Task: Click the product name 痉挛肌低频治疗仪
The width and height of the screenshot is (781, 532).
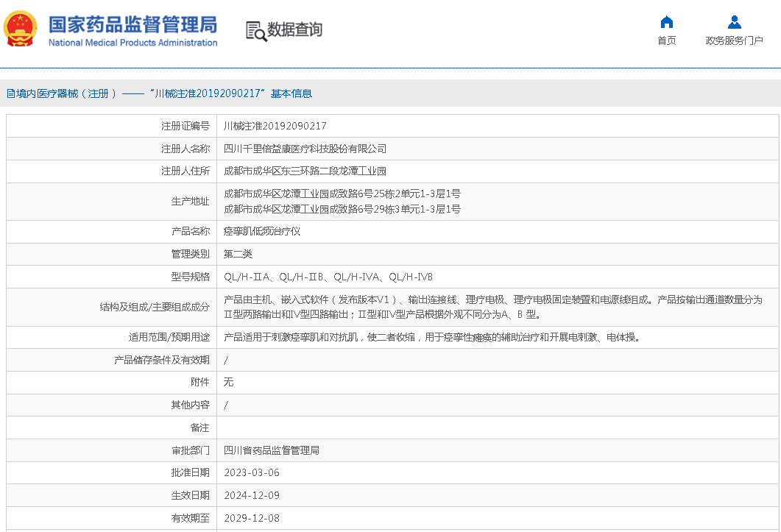Action: [262, 231]
